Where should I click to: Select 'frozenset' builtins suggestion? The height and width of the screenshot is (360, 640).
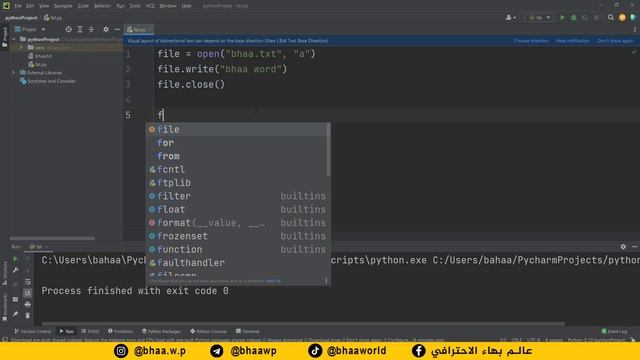[237, 236]
